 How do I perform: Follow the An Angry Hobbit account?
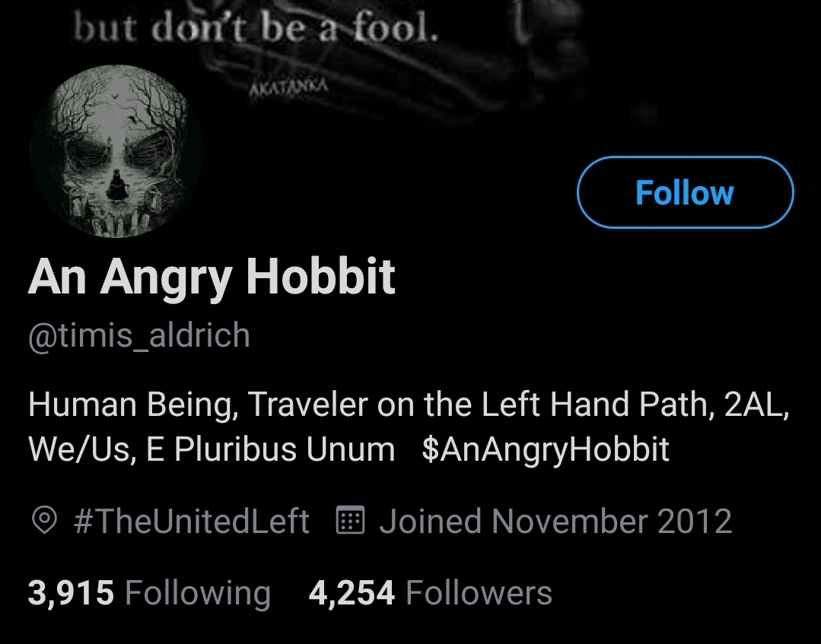pyautogui.click(x=685, y=192)
